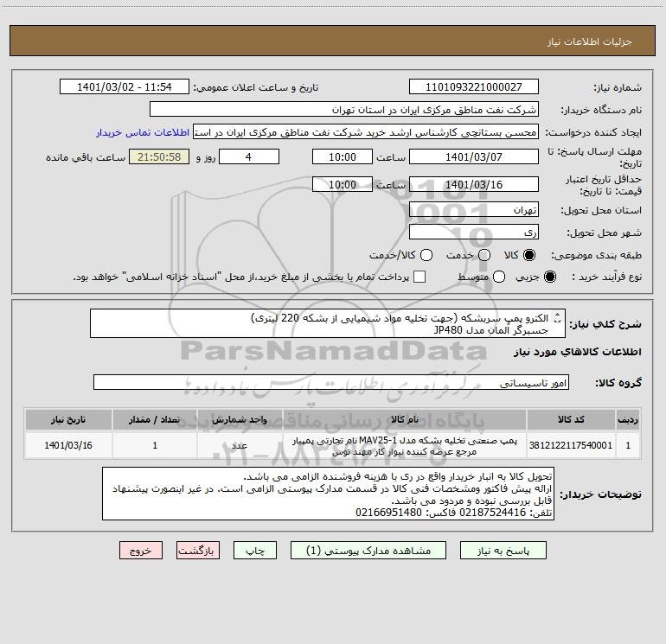Click the remaining time field 21:50:58

[159, 156]
